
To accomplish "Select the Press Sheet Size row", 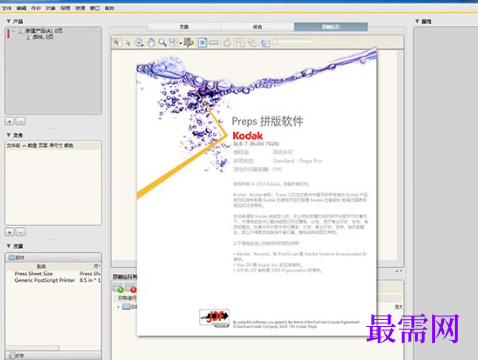I will [53, 274].
